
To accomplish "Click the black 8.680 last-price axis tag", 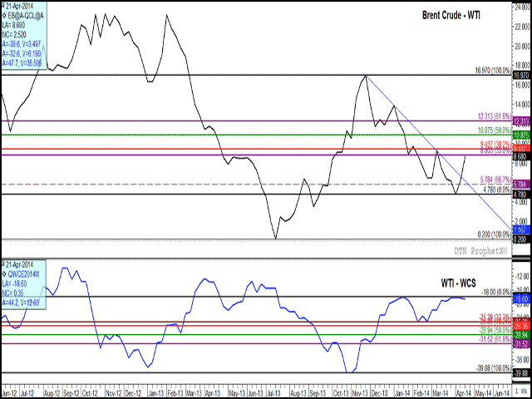I will click(521, 156).
